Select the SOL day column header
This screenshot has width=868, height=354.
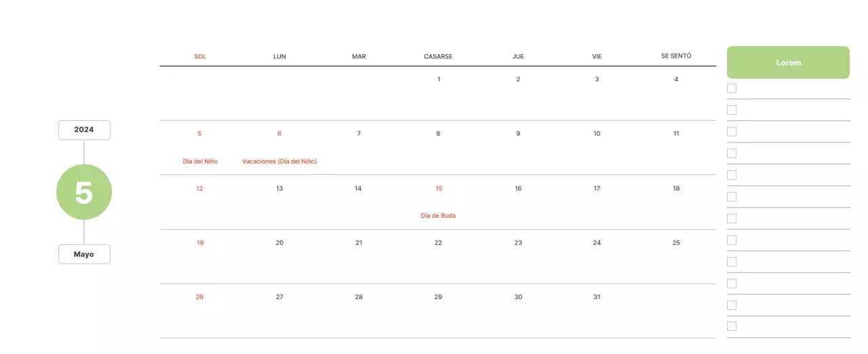[x=200, y=56]
